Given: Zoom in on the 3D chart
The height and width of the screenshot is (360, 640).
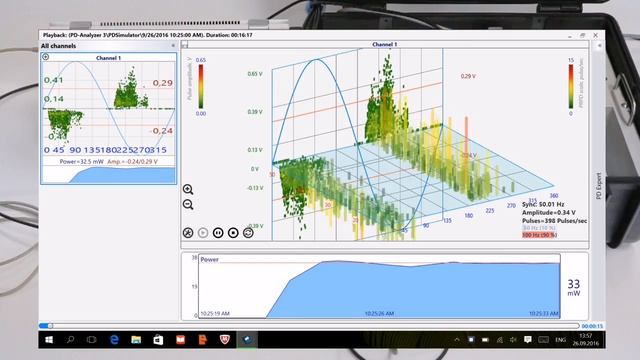Looking at the screenshot, I should 188,189.
